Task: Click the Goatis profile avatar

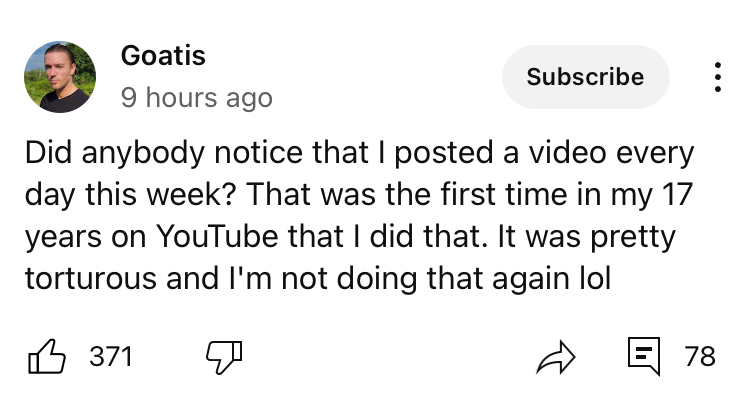Action: coord(60,77)
